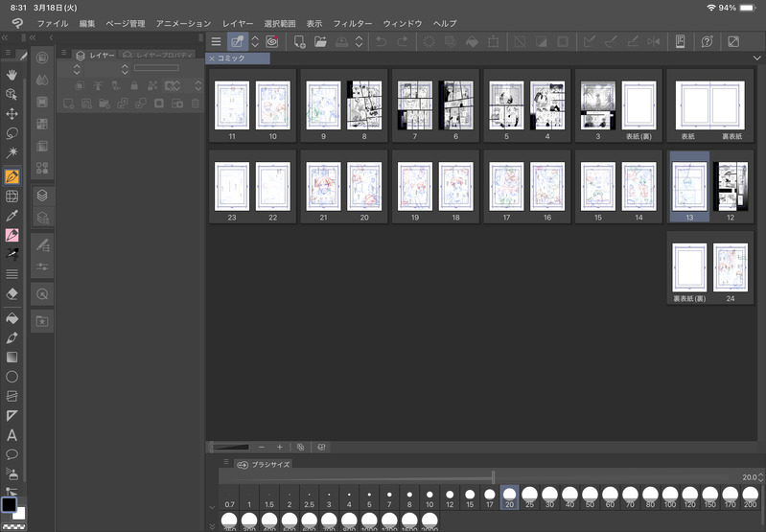Screen dimensions: 766x532
Task: Open the ページ管理 menu
Action: click(x=126, y=23)
